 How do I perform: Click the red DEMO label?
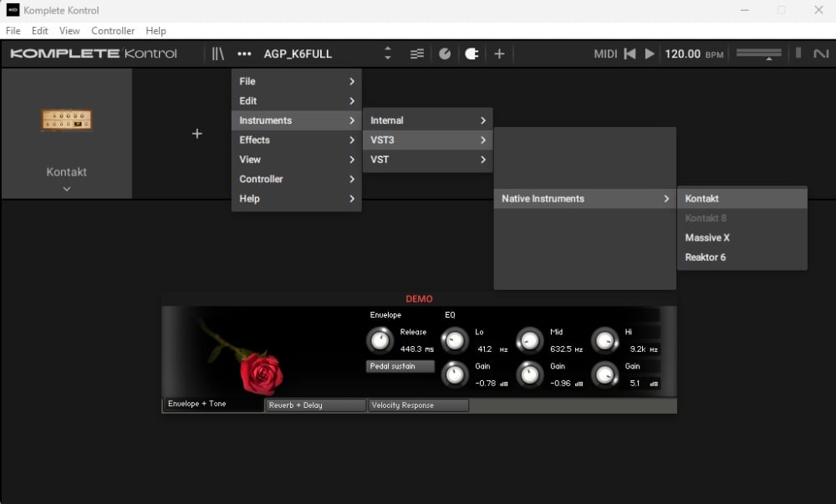point(419,299)
